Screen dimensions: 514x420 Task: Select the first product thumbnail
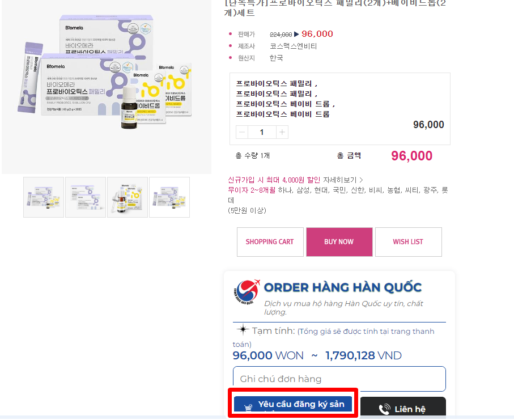coord(44,197)
